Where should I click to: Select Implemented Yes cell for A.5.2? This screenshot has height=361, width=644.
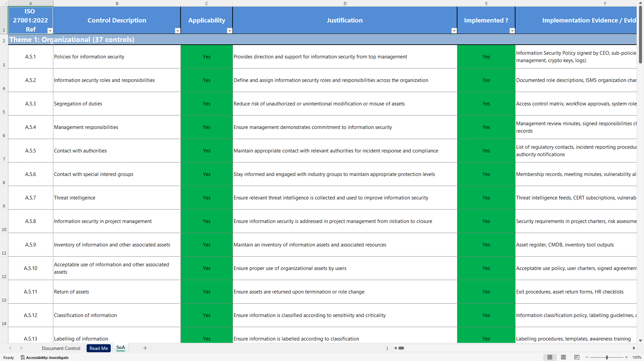pyautogui.click(x=486, y=80)
